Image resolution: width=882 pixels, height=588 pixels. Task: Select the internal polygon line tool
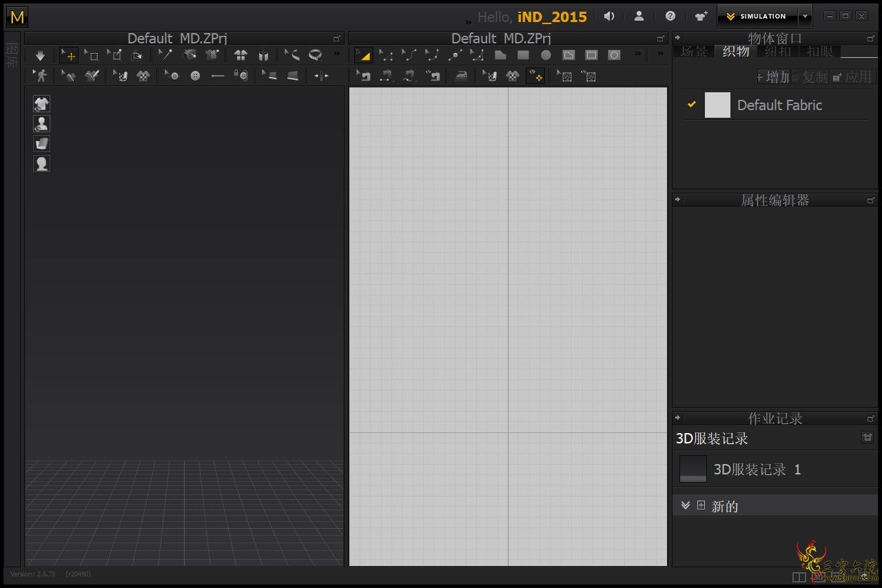click(x=568, y=55)
